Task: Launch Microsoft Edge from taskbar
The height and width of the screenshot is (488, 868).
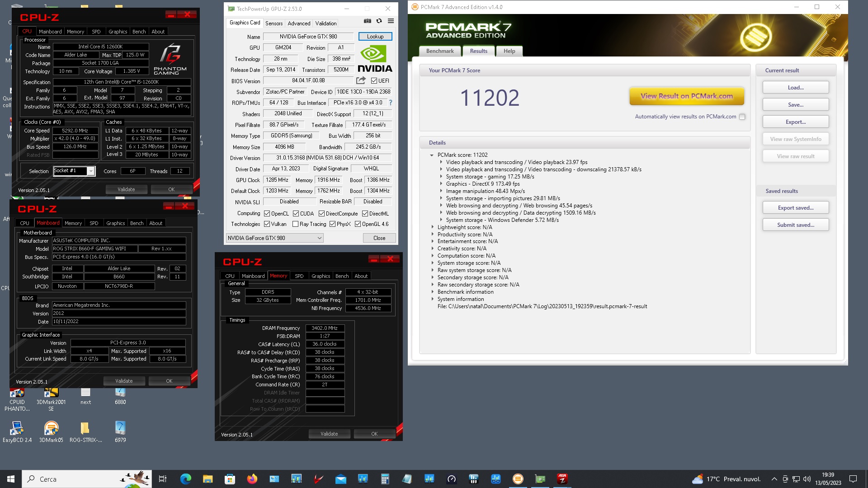Action: pos(185,479)
